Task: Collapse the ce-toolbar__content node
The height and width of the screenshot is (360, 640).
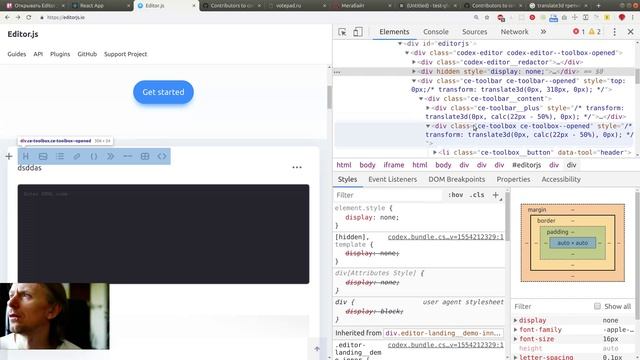Action: tap(421, 99)
